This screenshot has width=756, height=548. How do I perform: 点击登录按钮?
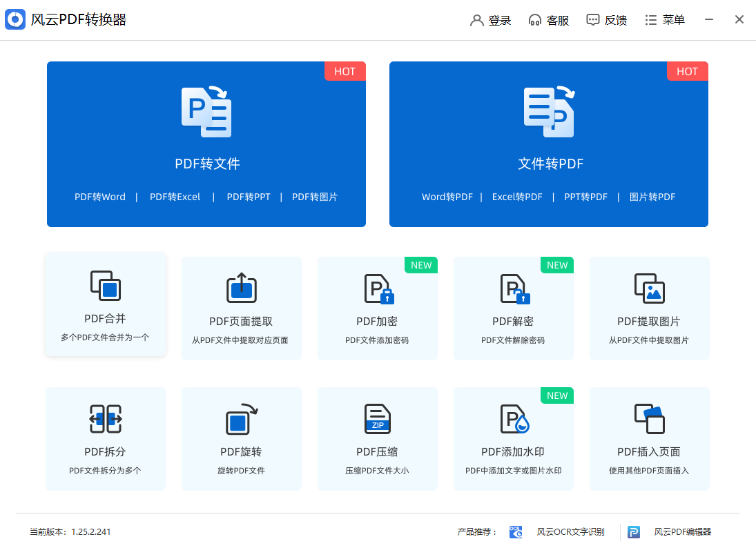(490, 19)
